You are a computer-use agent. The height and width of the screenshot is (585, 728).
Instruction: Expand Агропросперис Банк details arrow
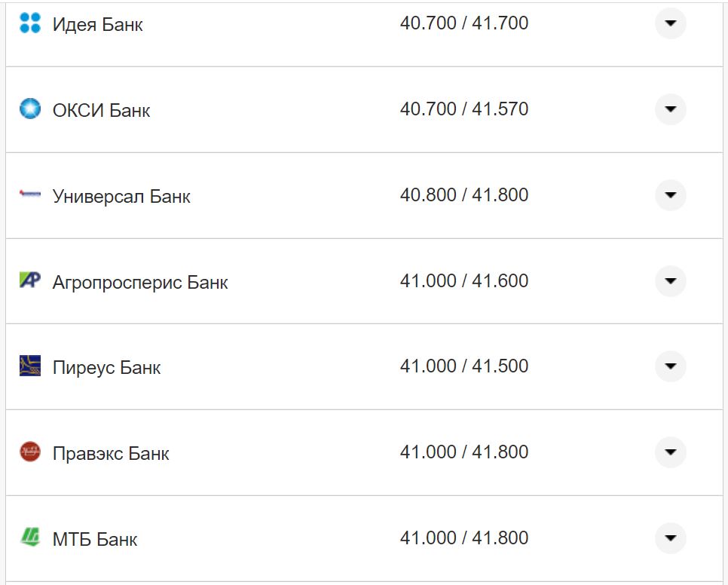click(670, 281)
